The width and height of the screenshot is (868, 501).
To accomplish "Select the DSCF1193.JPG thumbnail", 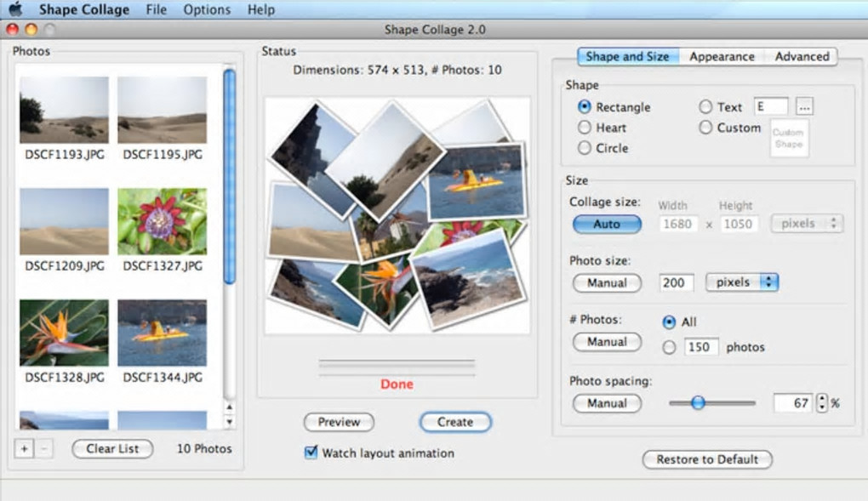I will pyautogui.click(x=64, y=110).
